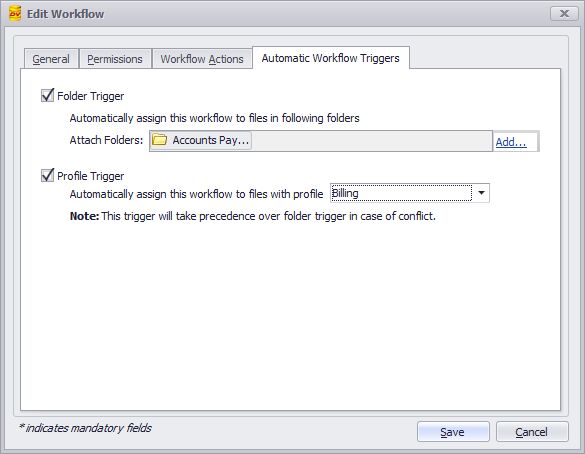This screenshot has width=585, height=454.
Task: Go to the Workflow Actions tab
Action: [x=202, y=59]
